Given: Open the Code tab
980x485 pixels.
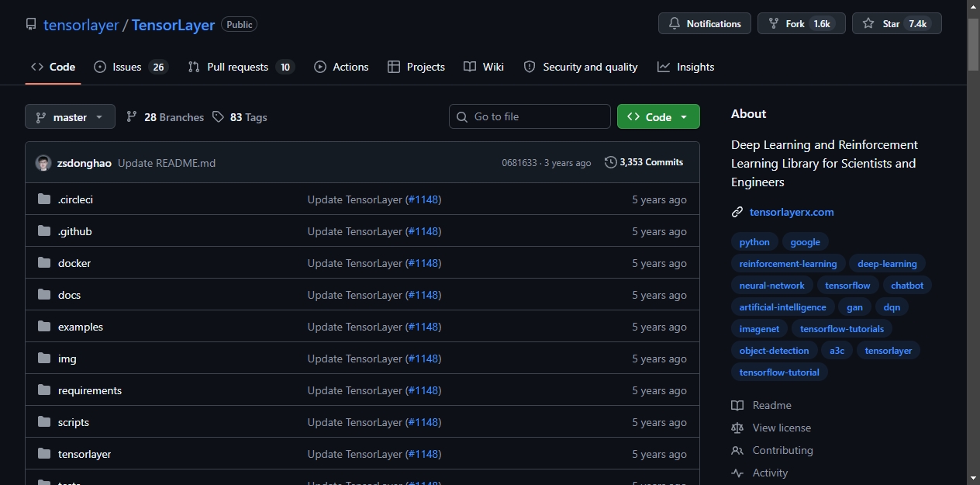Looking at the screenshot, I should 53,67.
